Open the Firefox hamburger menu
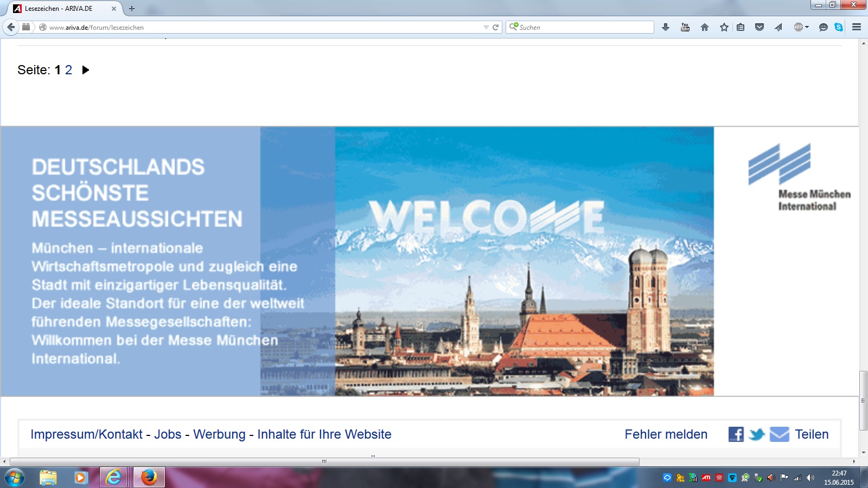Viewport: 868px width, 488px height. 857,27
